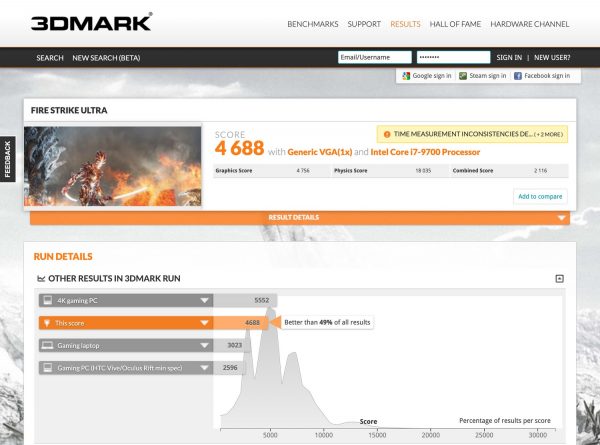Click the New Search (Beta) link

(x=106, y=58)
